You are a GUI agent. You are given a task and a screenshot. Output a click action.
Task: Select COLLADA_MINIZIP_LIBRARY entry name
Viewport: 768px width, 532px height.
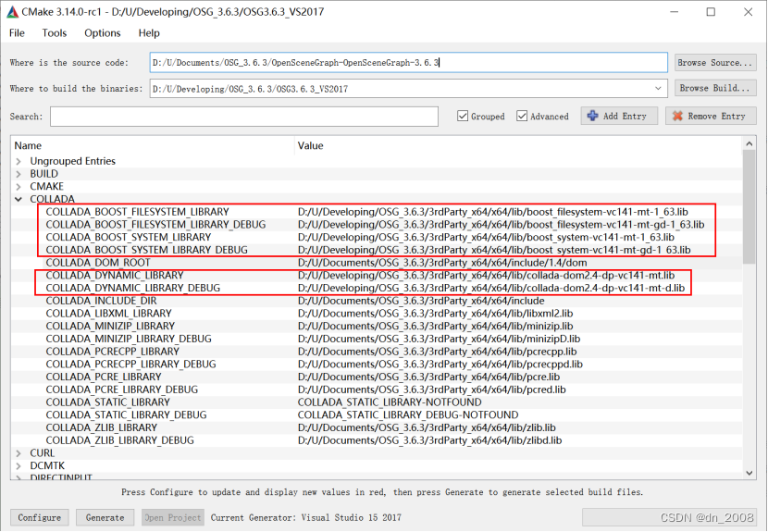pos(110,327)
